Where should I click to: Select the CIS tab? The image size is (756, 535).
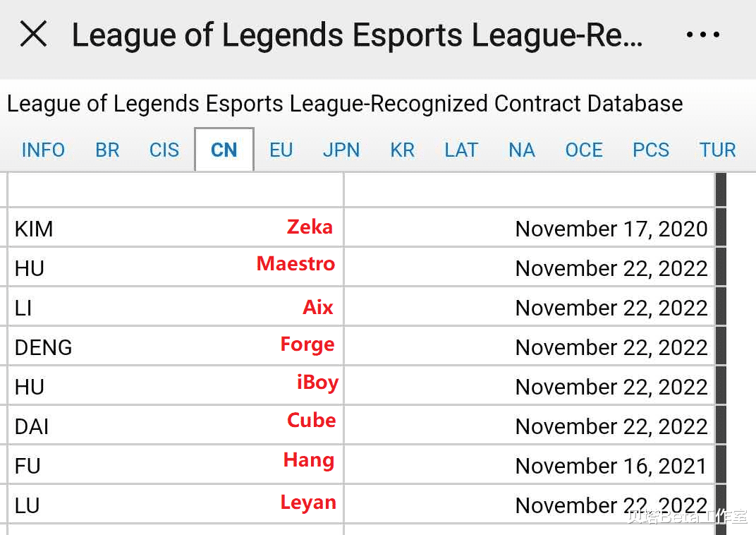click(x=164, y=150)
